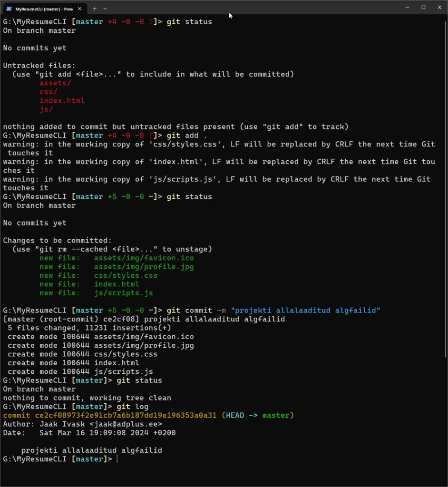Image resolution: width=448 pixels, height=487 pixels.
Task: Maximize the terminal window
Action: [x=423, y=7]
